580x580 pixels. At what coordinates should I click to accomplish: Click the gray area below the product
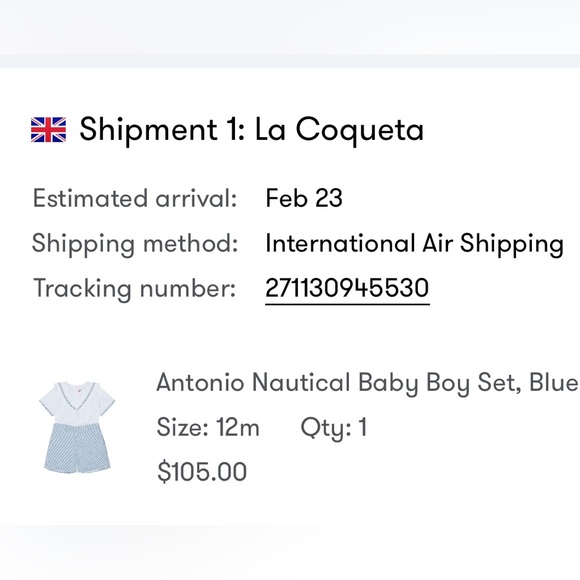coord(290,552)
